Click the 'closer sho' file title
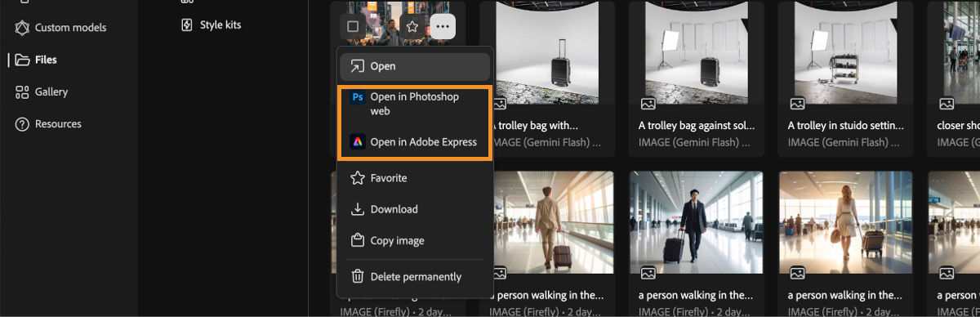The width and height of the screenshot is (980, 317). point(958,126)
